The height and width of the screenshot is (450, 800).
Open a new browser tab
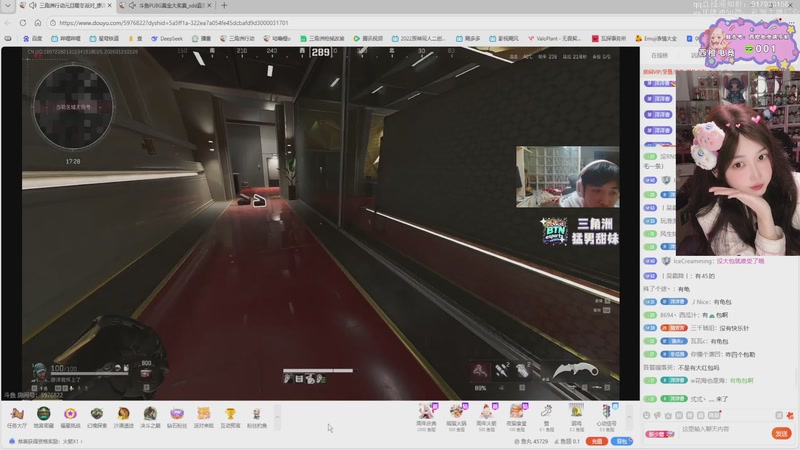[224, 6]
